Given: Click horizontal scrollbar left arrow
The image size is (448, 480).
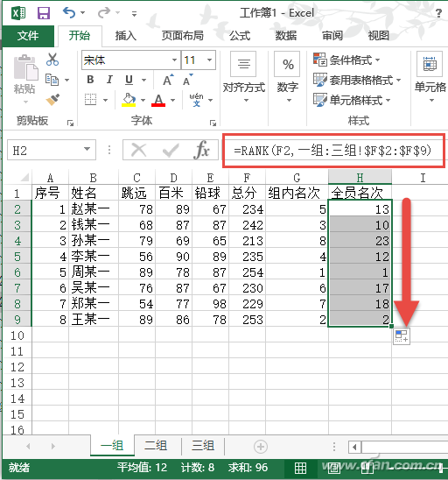Looking at the screenshot, I should pos(354,448).
